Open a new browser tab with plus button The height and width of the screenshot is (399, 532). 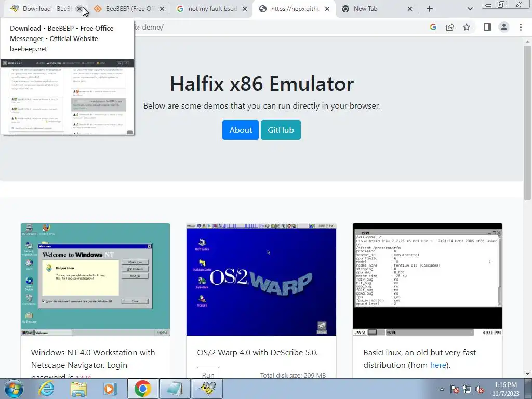(x=430, y=9)
